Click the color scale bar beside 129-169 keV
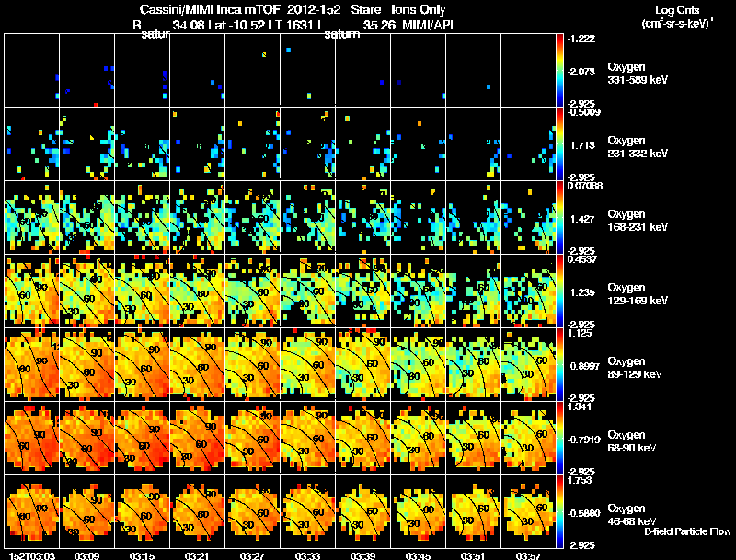The image size is (736, 560). [x=559, y=291]
